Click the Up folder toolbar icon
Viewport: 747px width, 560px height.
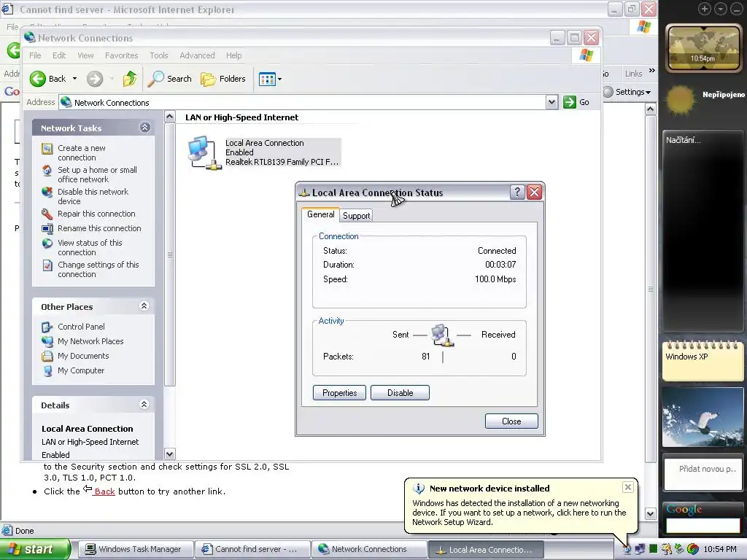(x=130, y=79)
